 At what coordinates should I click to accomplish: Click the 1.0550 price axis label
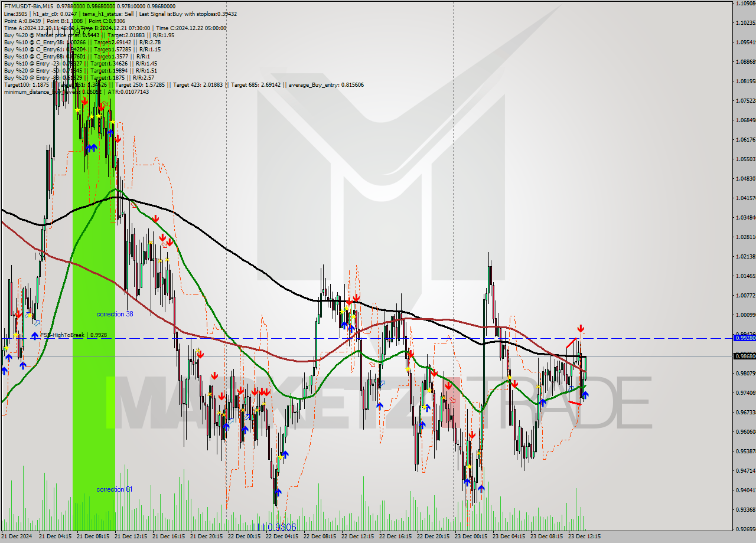pos(746,159)
